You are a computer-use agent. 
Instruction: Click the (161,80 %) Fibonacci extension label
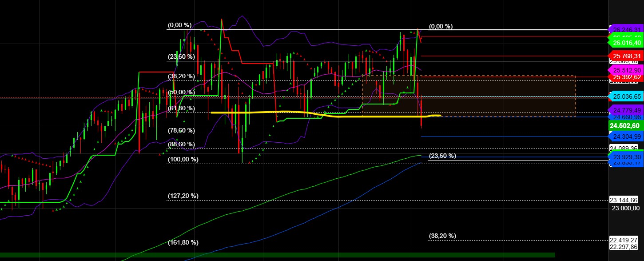[x=183, y=242]
